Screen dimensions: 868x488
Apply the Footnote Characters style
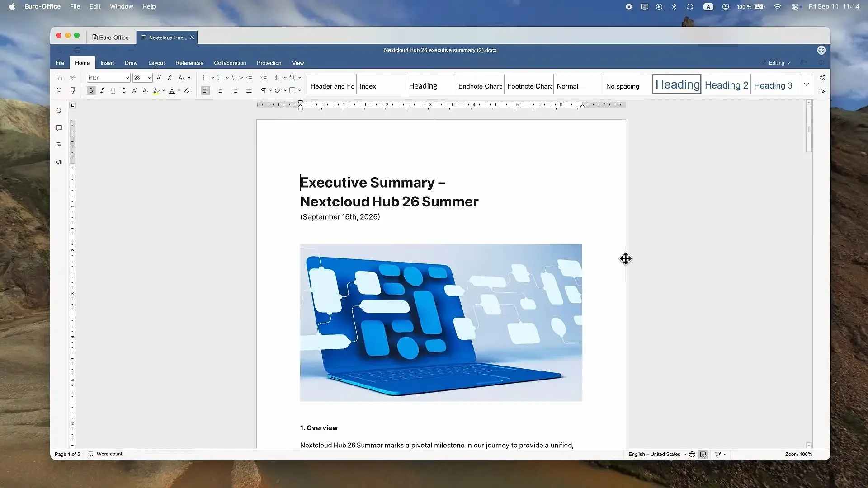[529, 85]
